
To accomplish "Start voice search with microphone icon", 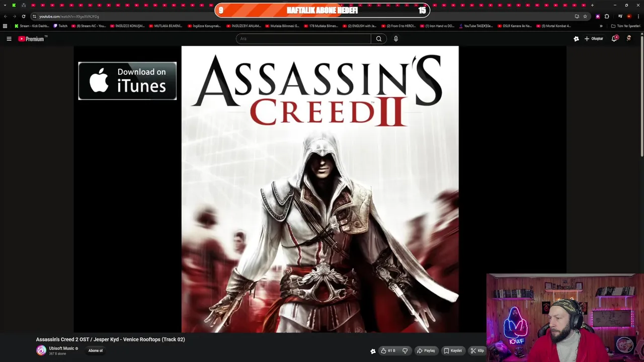I will 396,39.
